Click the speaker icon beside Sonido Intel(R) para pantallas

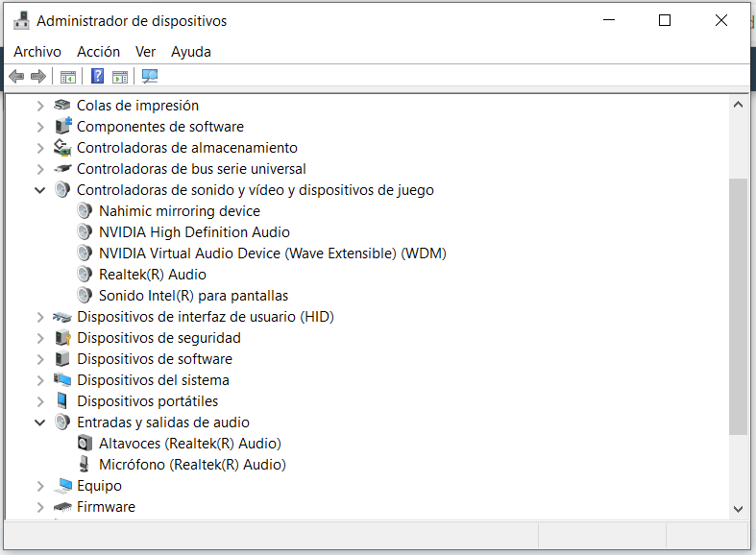click(85, 296)
